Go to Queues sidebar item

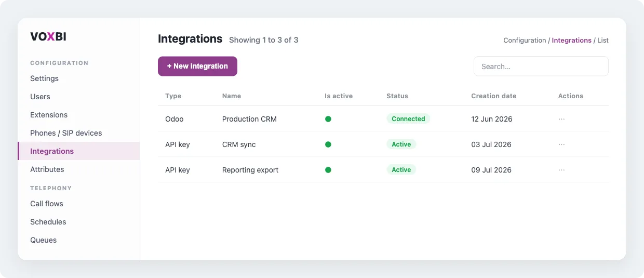[78, 240]
